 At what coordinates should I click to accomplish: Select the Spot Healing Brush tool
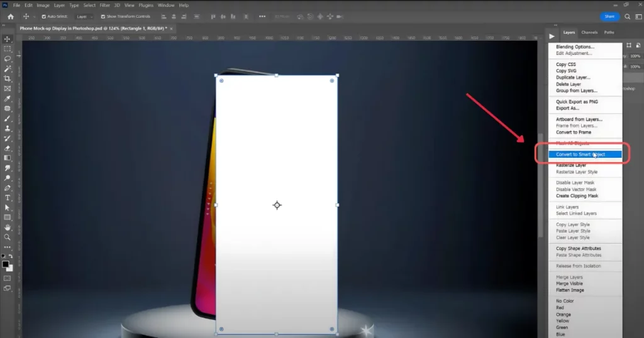(x=8, y=108)
